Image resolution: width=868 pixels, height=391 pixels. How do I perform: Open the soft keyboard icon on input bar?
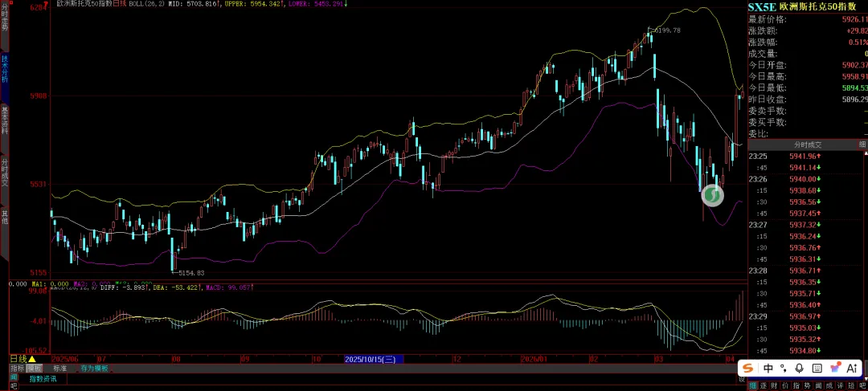pos(817,368)
